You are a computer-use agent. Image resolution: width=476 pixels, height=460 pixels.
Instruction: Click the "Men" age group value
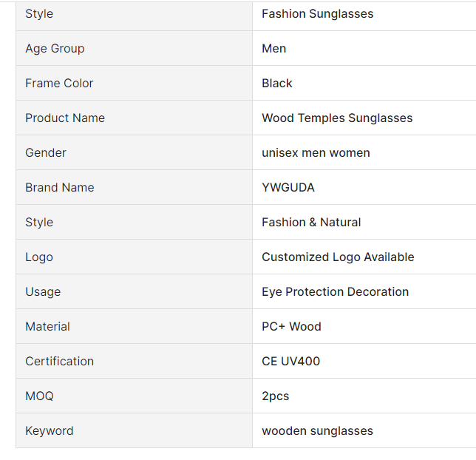tap(273, 49)
